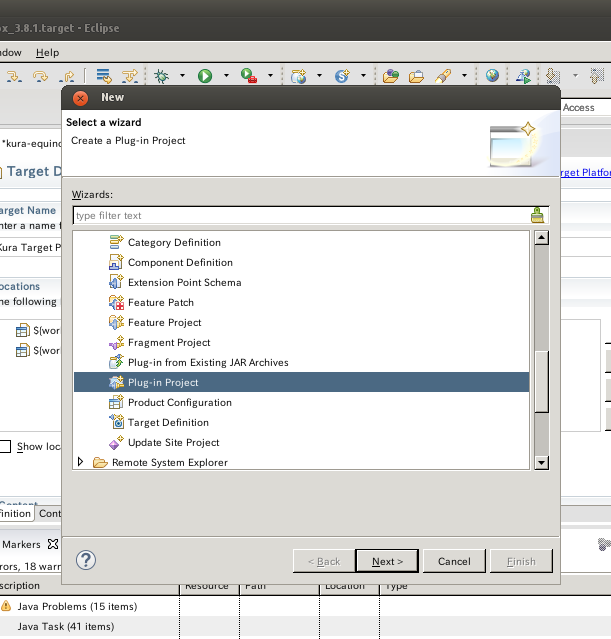Select first ${wor location entry in editor

(37, 330)
